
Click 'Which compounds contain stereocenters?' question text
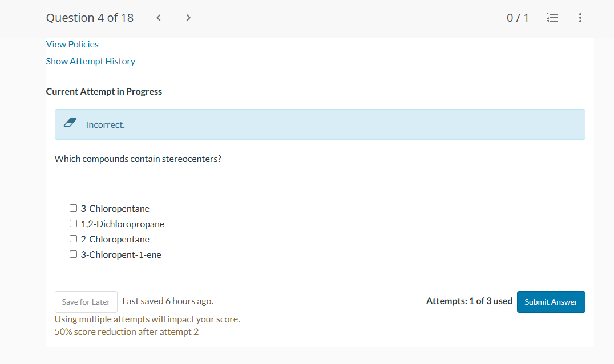coord(138,159)
